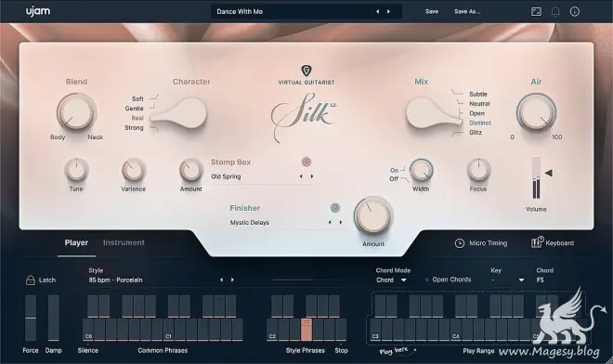Click the C3 Play Range key
This screenshot has height=364, width=613.
(376, 330)
